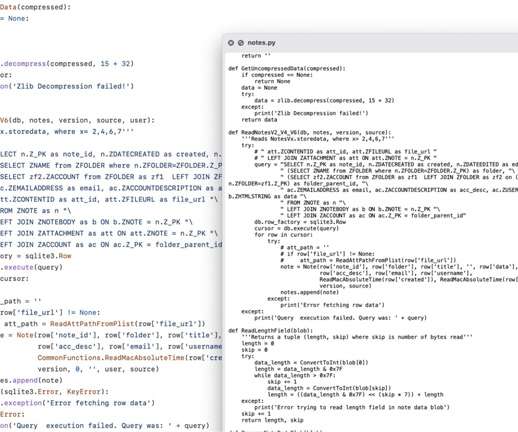Screen dimensions: 518x432
Task: Click commented "# att_path = ''" in notes.py
Action: 305,248
